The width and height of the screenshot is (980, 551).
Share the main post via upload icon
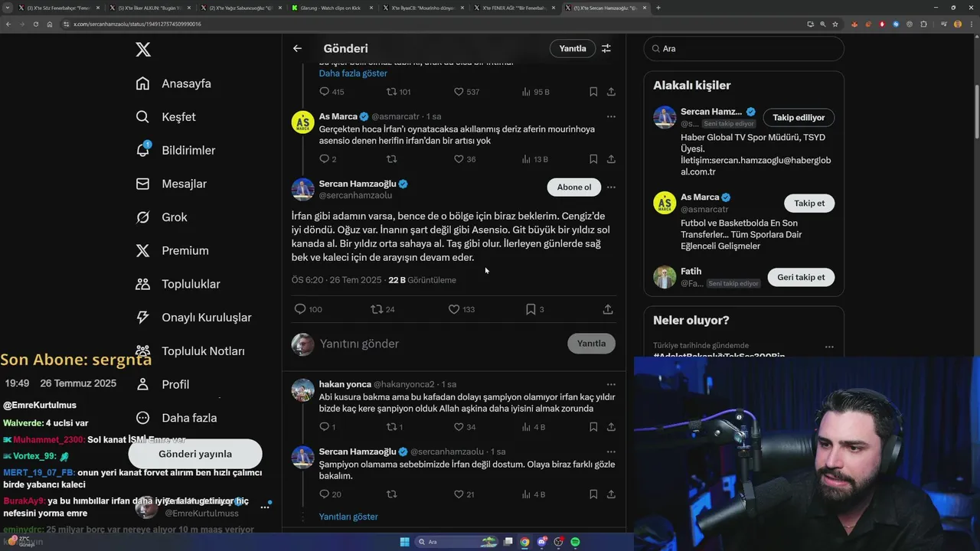pos(608,309)
